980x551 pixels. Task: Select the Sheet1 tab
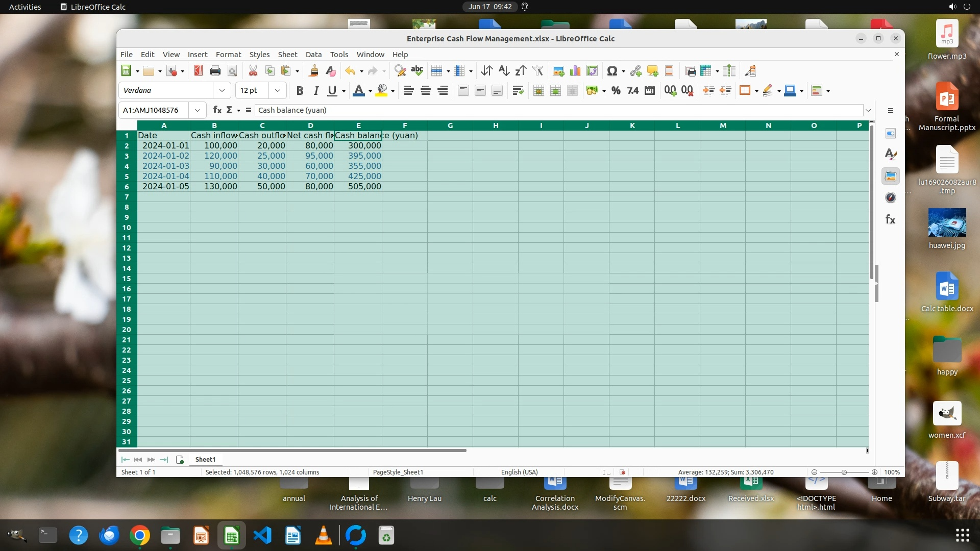click(205, 460)
